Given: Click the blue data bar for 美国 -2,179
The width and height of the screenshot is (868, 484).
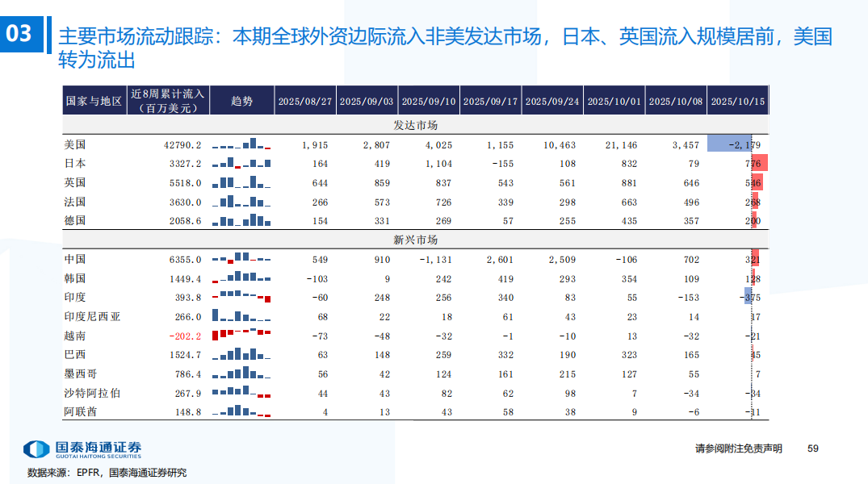Looking at the screenshot, I should (729, 144).
